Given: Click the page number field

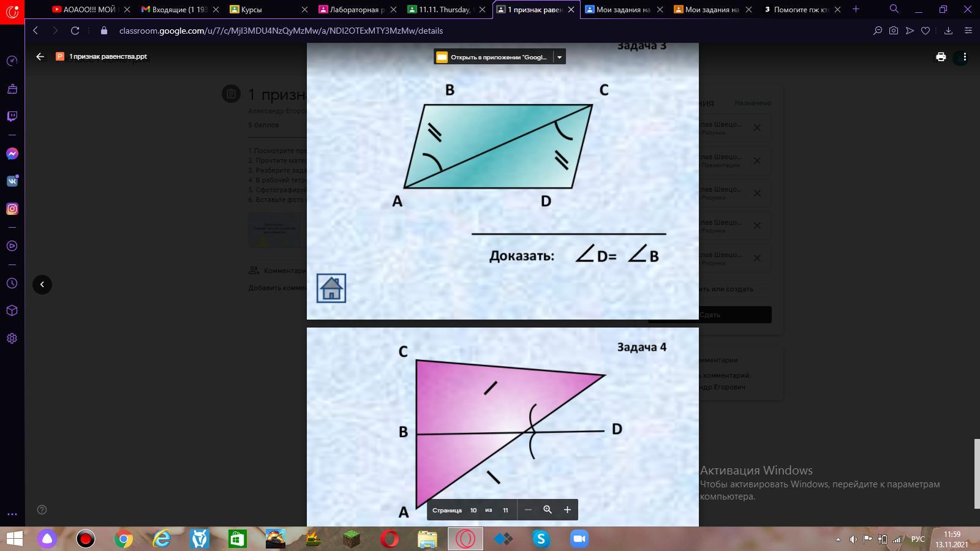Looking at the screenshot, I should pos(473,510).
